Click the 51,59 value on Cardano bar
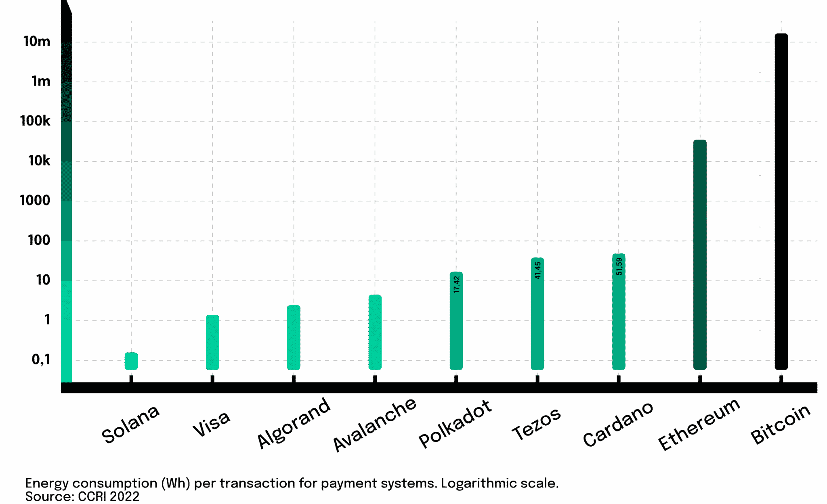 click(x=619, y=266)
